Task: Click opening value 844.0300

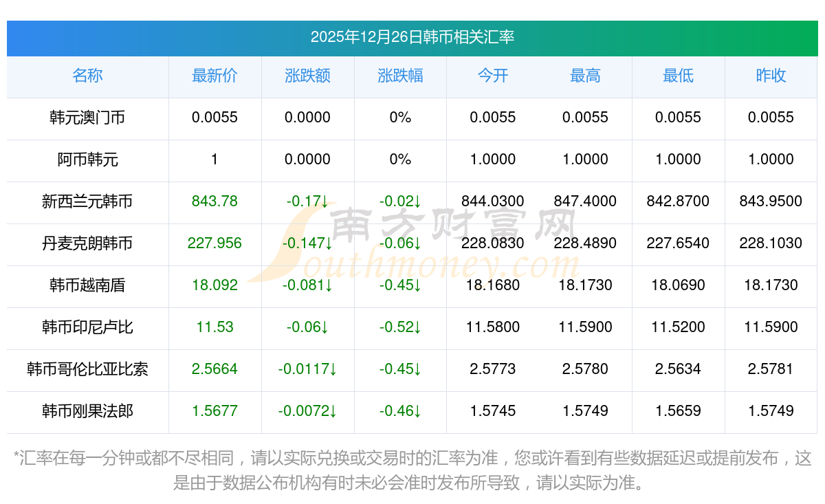Action: pyautogui.click(x=493, y=201)
